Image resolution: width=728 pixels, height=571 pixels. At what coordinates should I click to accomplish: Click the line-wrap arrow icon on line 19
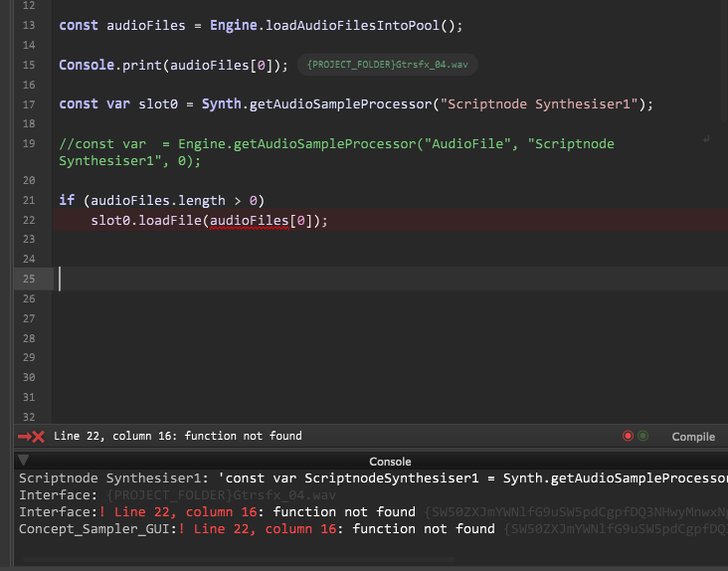(705, 139)
